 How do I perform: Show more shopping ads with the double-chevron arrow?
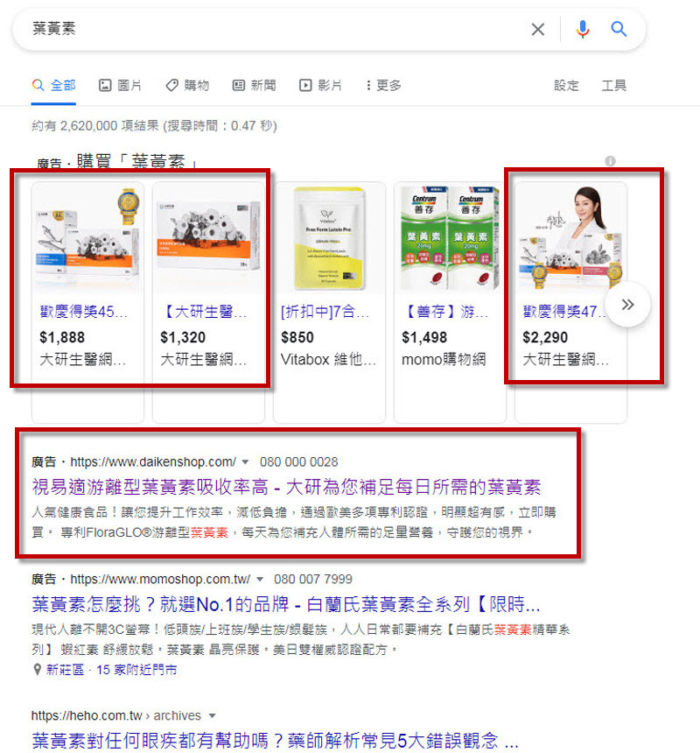click(627, 305)
